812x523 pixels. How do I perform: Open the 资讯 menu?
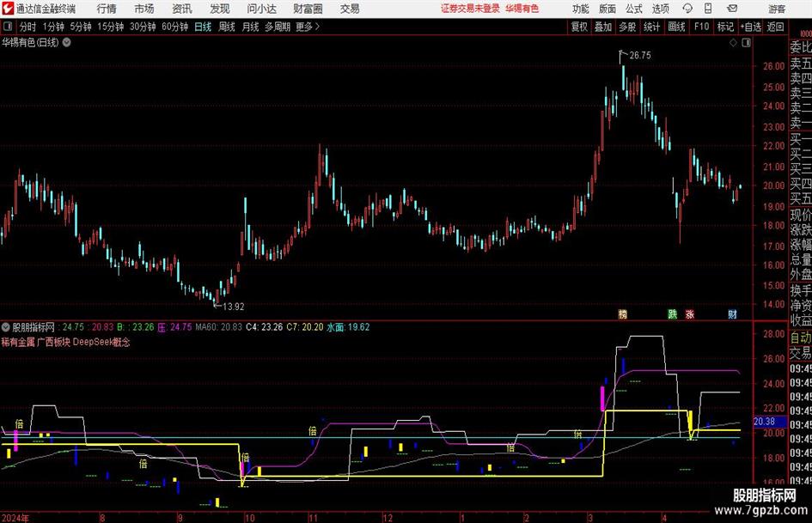182,9
